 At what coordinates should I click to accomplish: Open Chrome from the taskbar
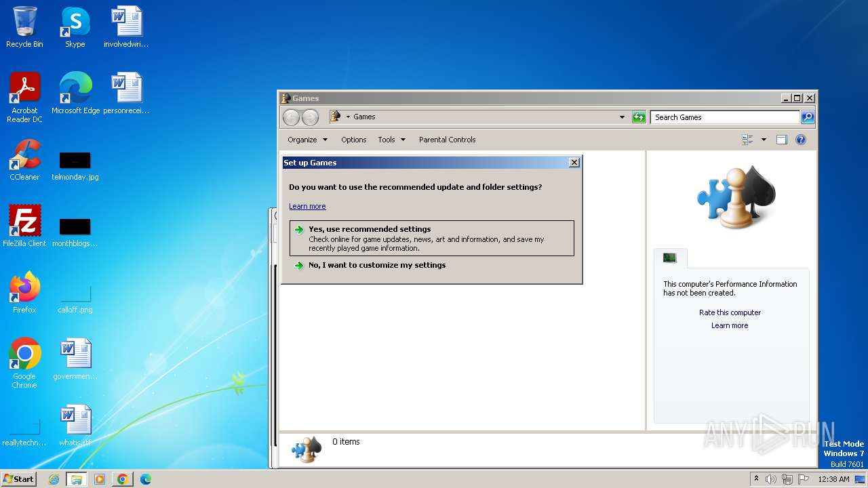(122, 479)
